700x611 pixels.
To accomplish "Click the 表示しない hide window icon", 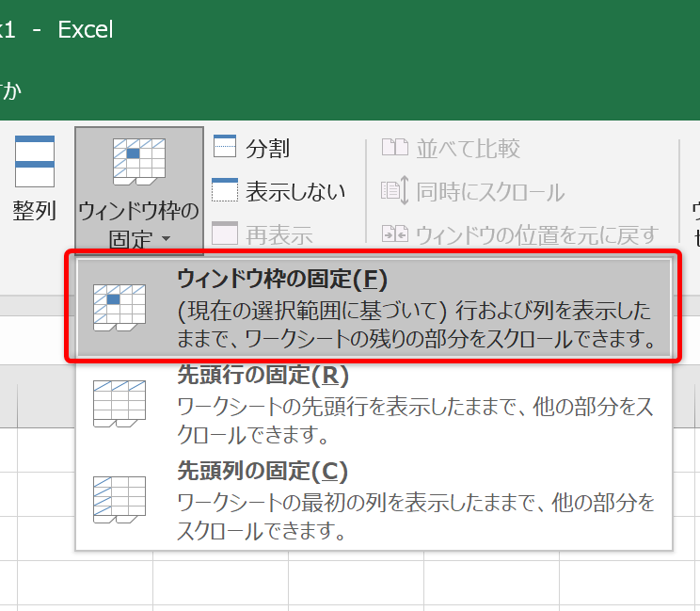I will [x=225, y=191].
